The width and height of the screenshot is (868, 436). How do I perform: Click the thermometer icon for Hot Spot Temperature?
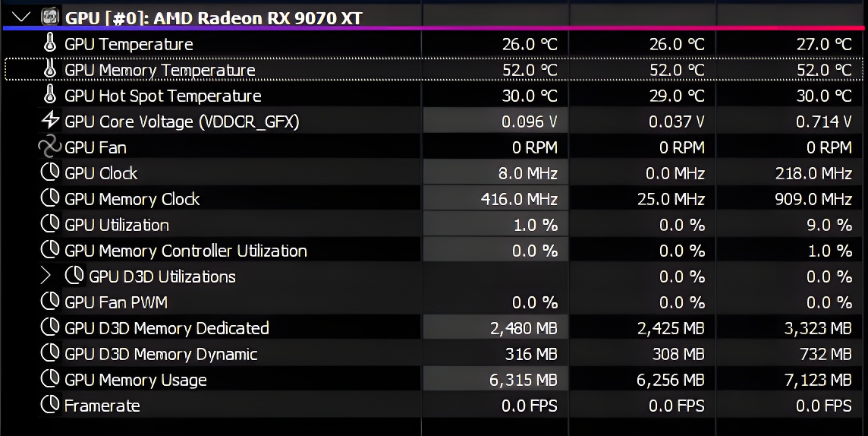pos(50,95)
